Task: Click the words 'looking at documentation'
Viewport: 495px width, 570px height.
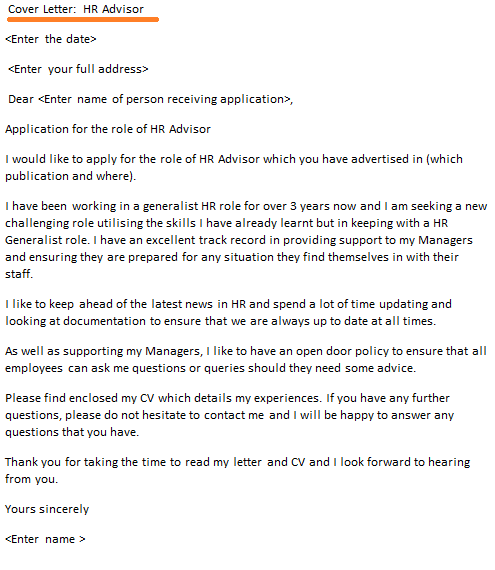Action: (76, 321)
